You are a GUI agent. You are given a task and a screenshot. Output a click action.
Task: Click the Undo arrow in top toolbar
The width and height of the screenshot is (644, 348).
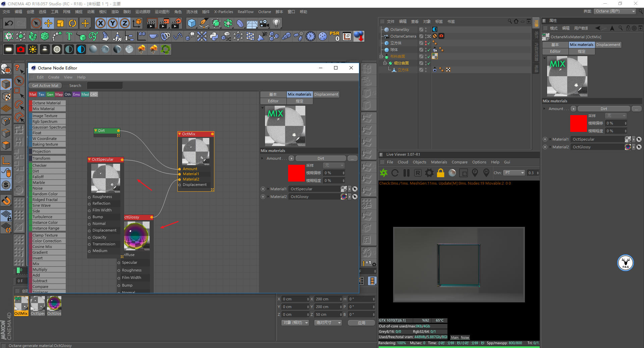(9, 23)
